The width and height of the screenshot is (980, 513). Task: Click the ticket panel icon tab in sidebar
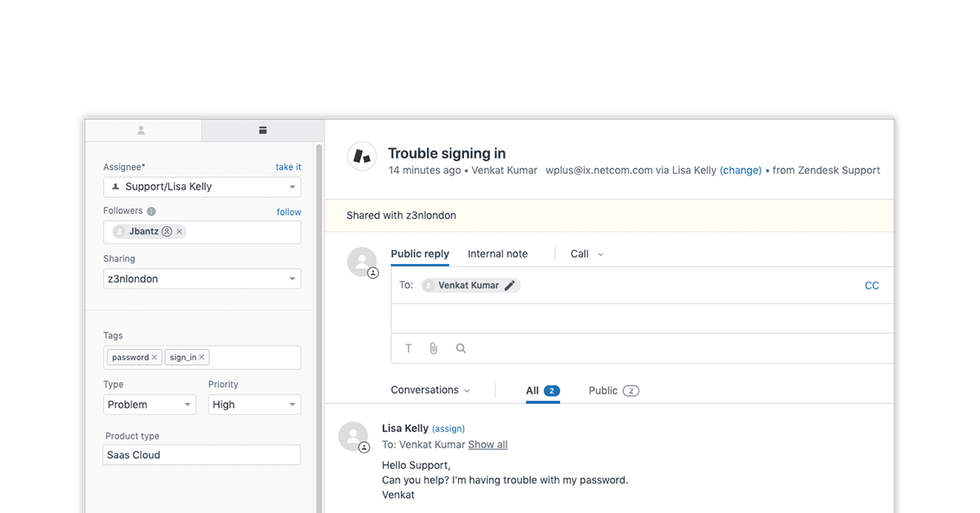tap(262, 131)
